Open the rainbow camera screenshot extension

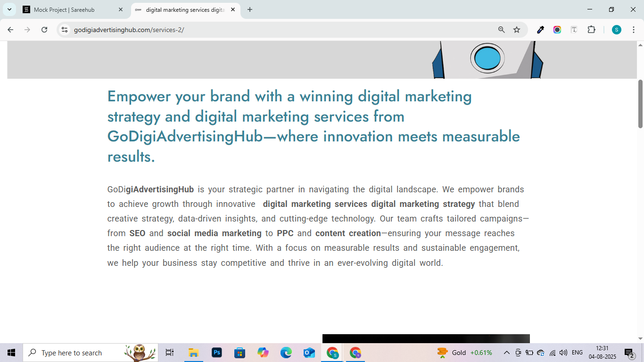(557, 30)
